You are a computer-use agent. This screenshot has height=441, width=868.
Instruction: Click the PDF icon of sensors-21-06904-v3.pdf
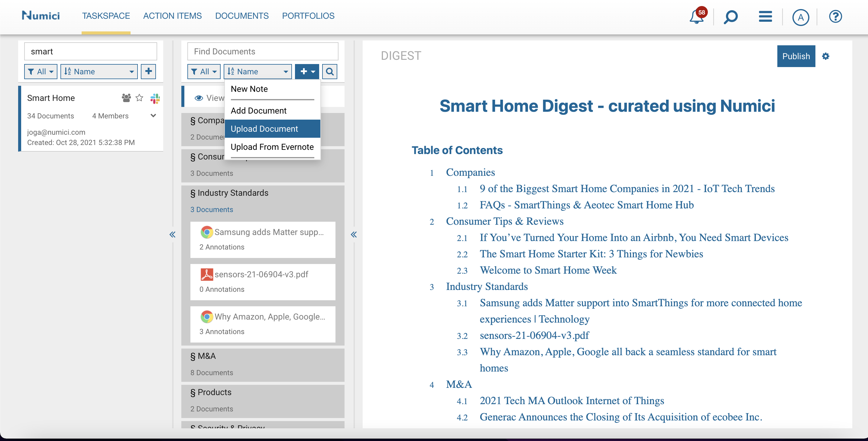pyautogui.click(x=206, y=274)
